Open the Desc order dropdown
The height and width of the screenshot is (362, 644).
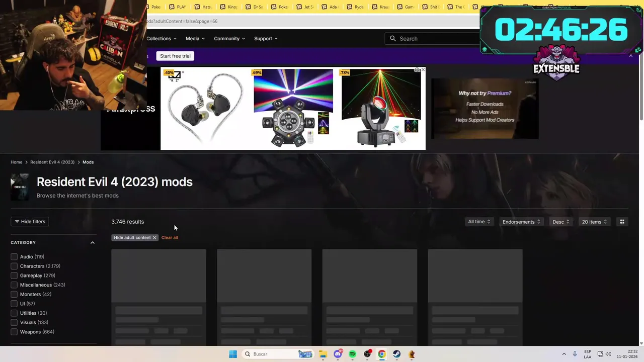(x=561, y=222)
